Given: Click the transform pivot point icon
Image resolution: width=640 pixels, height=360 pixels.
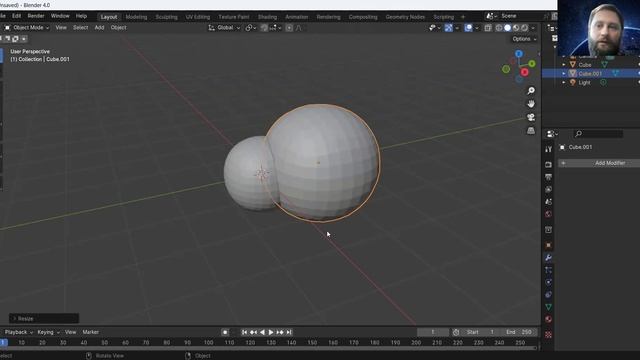Looking at the screenshot, I should [250, 28].
